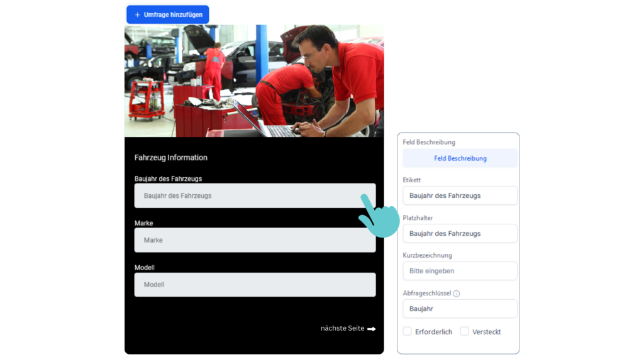Click the auto workshop header image
The image size is (644, 362).
(x=254, y=80)
